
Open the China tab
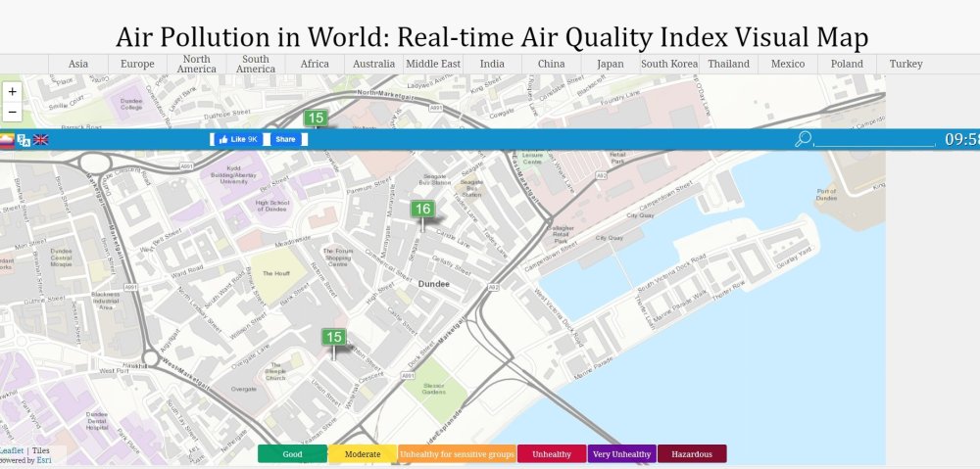(551, 64)
